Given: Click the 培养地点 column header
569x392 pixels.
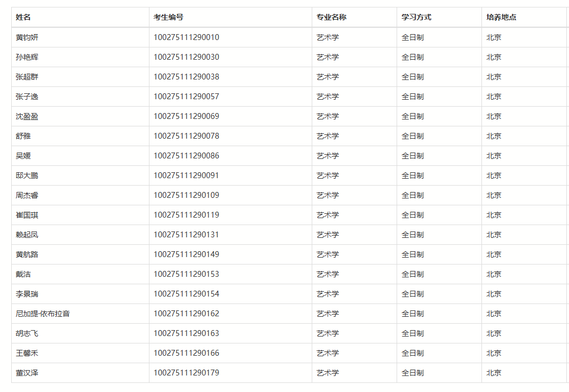Looking at the screenshot, I should [x=499, y=17].
